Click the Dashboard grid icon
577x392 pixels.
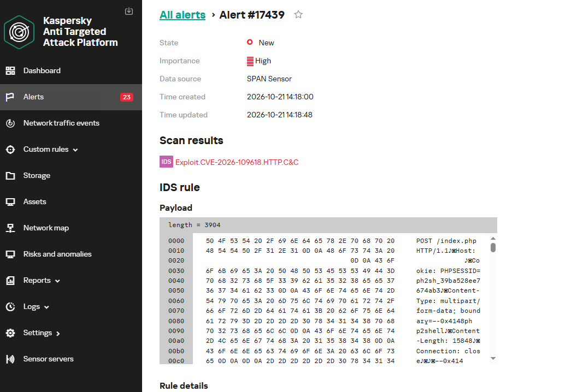pos(10,70)
